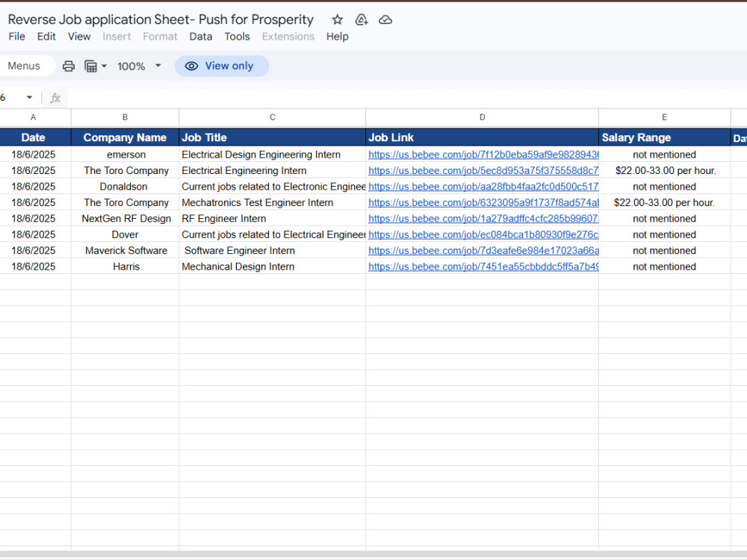Open the File menu

[16, 37]
